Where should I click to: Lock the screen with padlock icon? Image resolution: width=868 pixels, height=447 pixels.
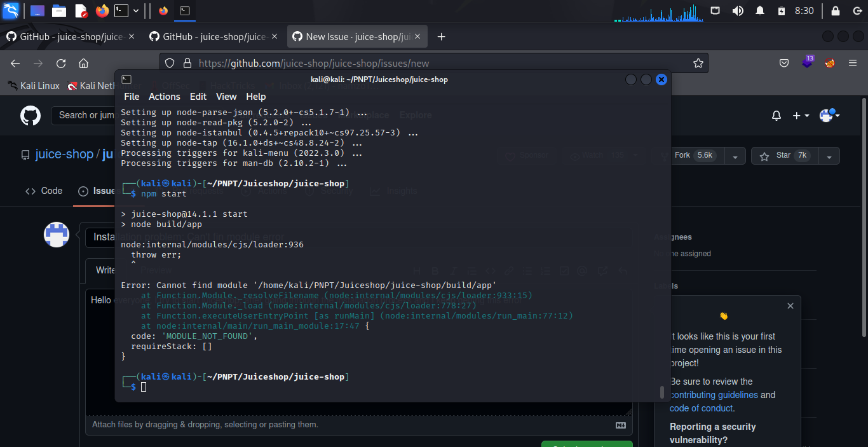836,11
